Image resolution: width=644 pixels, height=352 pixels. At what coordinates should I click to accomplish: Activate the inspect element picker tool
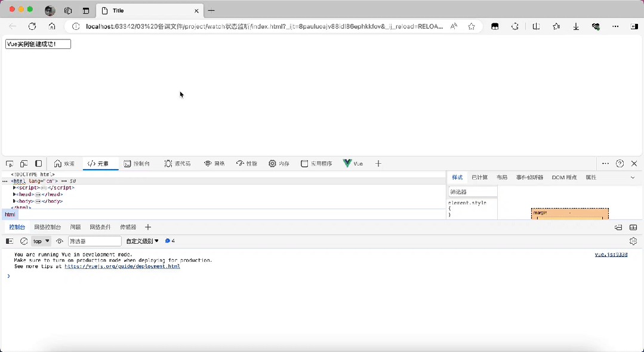coord(10,164)
